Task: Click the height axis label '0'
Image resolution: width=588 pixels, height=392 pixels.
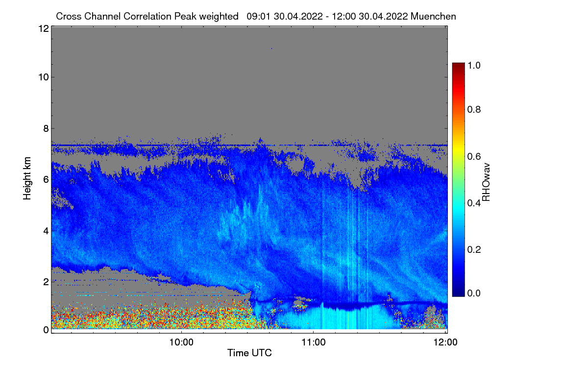Action: [x=46, y=330]
